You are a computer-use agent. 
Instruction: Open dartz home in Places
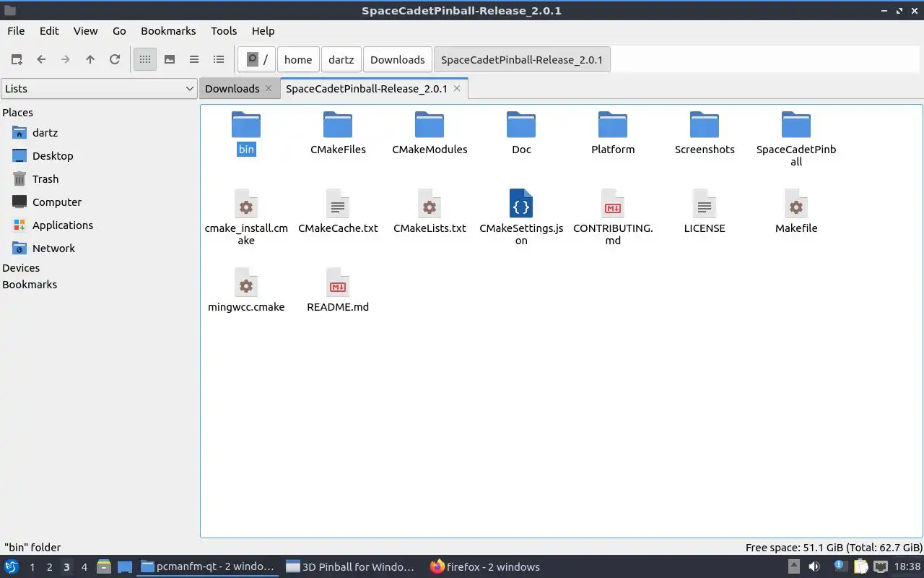pyautogui.click(x=45, y=133)
